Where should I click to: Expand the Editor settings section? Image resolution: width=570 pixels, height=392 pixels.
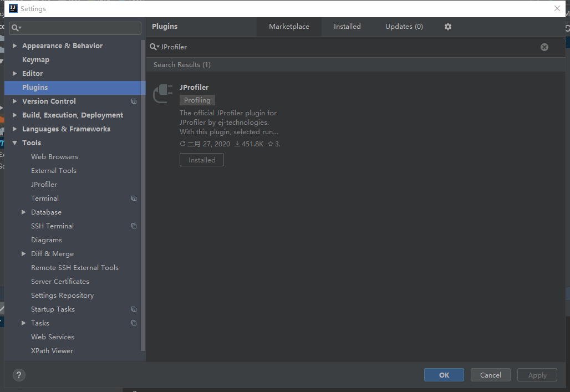click(x=14, y=73)
